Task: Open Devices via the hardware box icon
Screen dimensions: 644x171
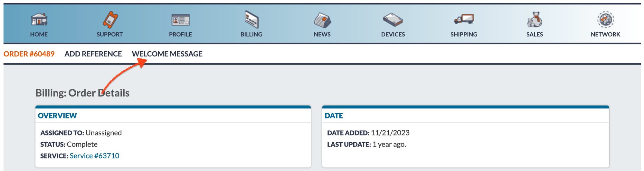Action: click(393, 20)
